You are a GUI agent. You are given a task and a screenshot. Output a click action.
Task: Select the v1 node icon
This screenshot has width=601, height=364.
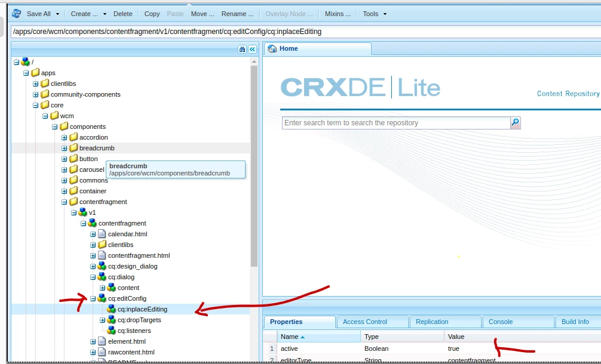pyautogui.click(x=83, y=212)
